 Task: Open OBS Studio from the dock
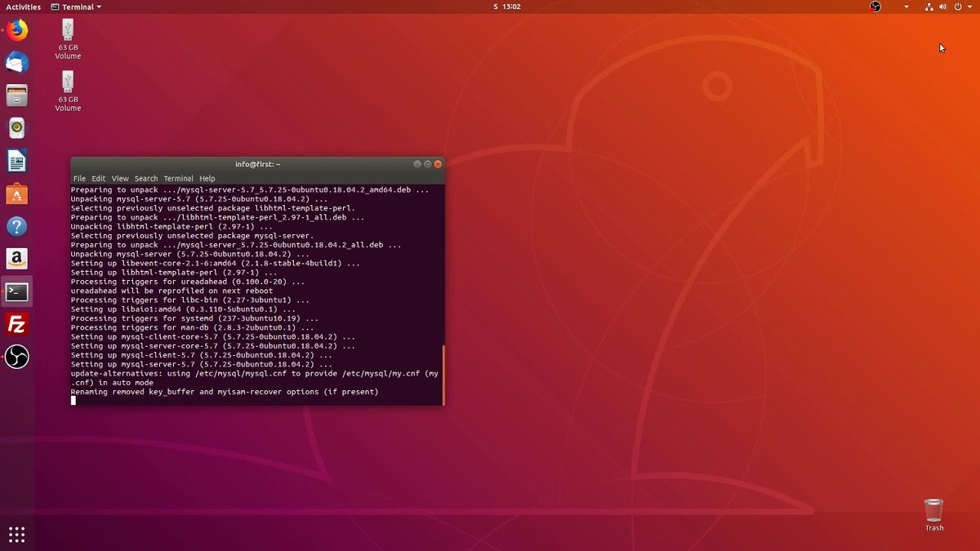click(x=17, y=357)
